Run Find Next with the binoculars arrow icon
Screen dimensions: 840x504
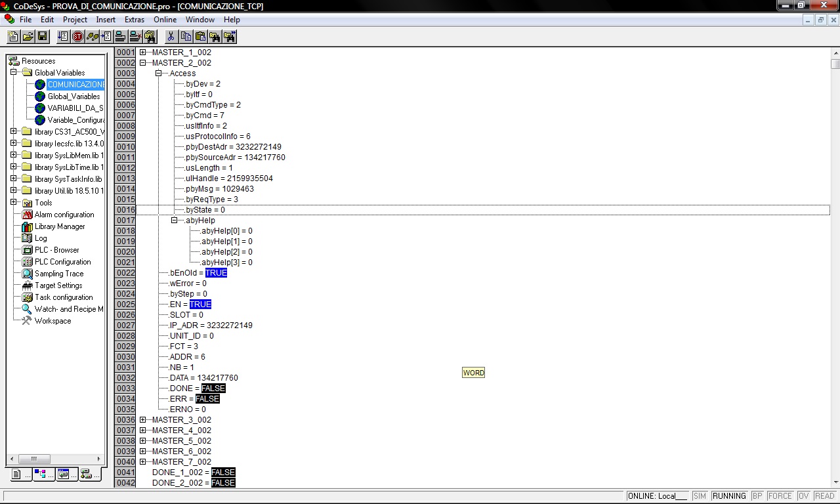pos(230,36)
